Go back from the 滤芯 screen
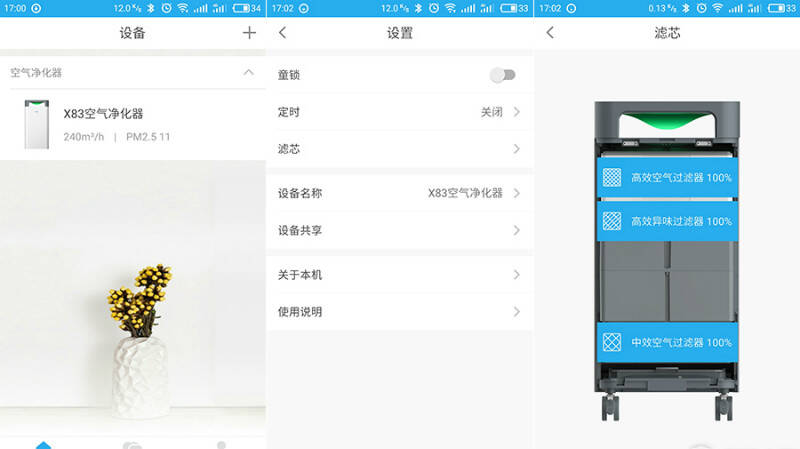 [x=550, y=33]
